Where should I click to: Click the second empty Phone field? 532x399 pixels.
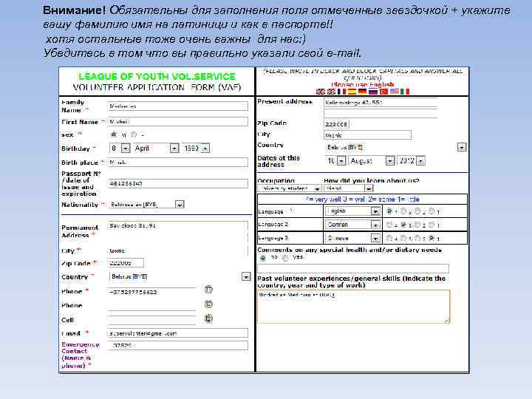151,305
